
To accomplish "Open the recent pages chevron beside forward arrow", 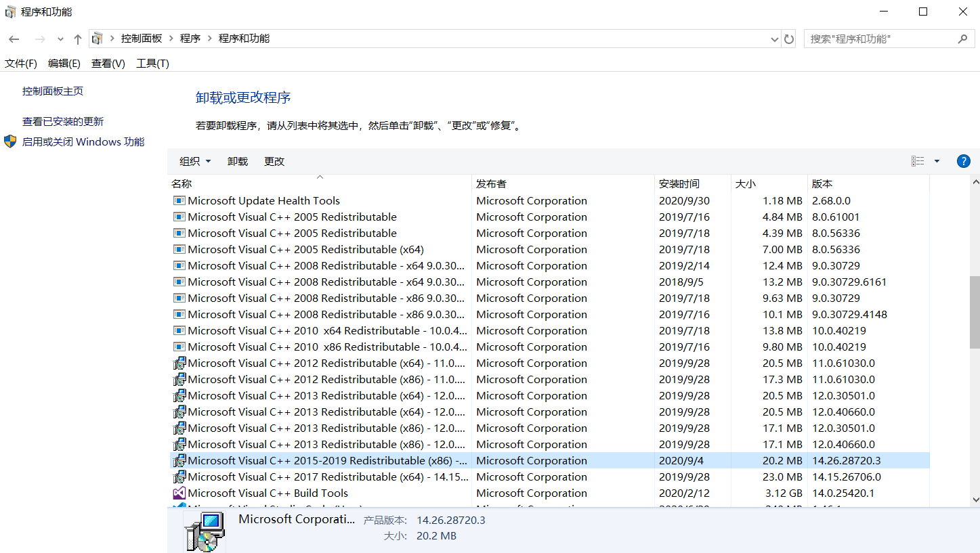I will click(60, 39).
